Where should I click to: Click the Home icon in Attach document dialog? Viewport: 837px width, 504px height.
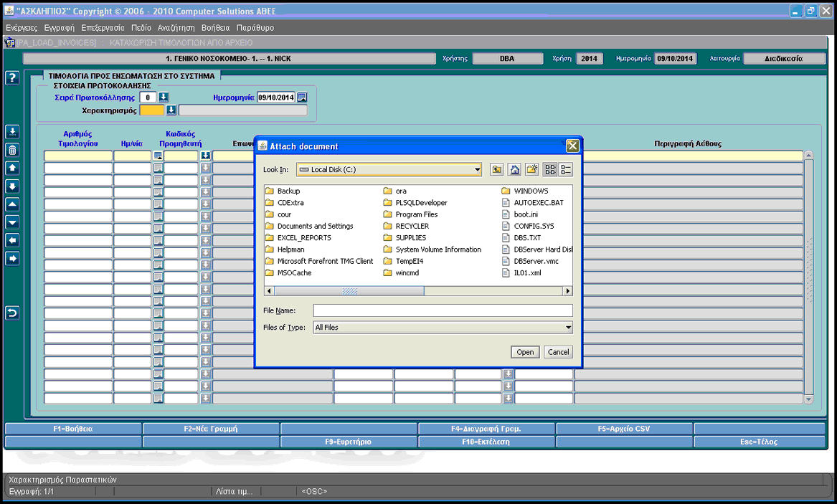[514, 170]
